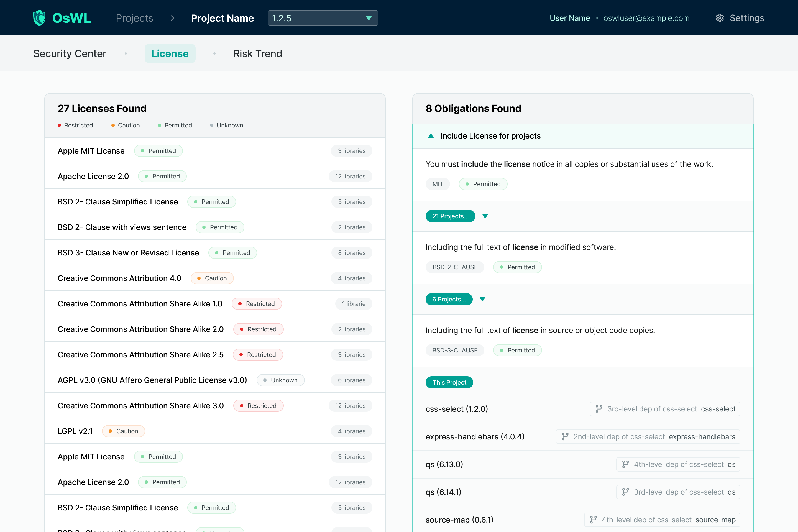The height and width of the screenshot is (532, 798).
Task: Click Restricted badge on Share Alike 1.0
Action: click(x=257, y=304)
